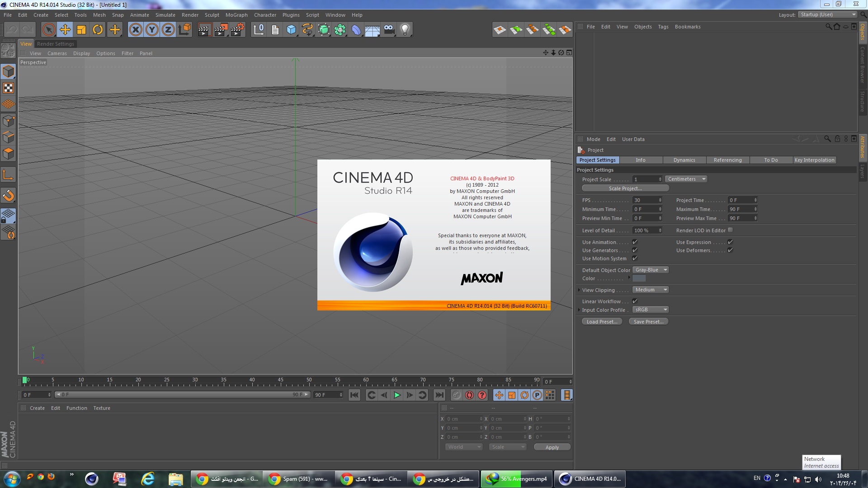This screenshot has height=488, width=868.
Task: Click the Save Preset button
Action: click(648, 322)
